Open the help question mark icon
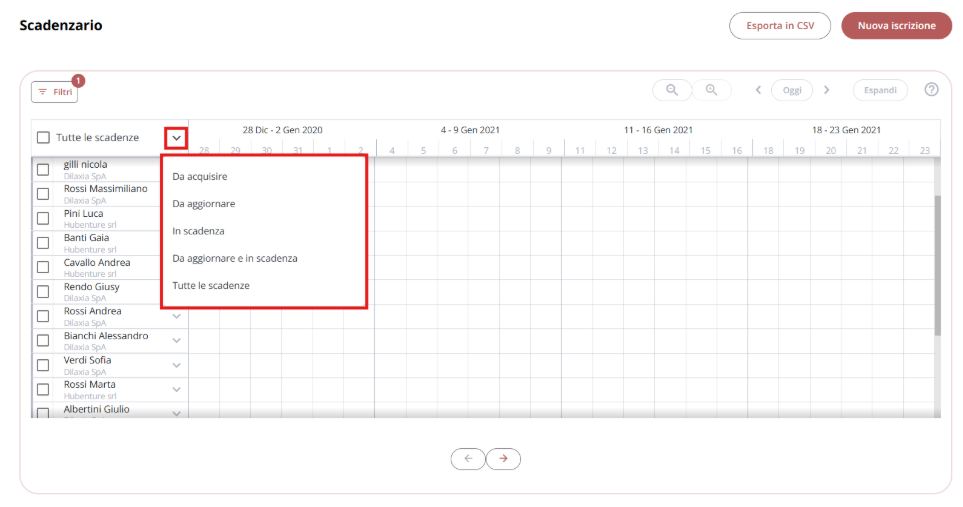The image size is (963, 507). click(x=931, y=90)
